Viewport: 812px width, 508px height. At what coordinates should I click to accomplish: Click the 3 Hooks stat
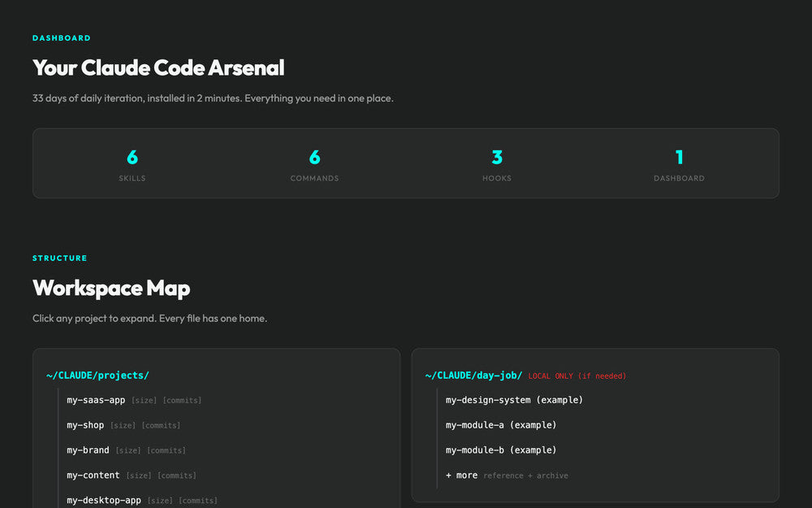497,164
